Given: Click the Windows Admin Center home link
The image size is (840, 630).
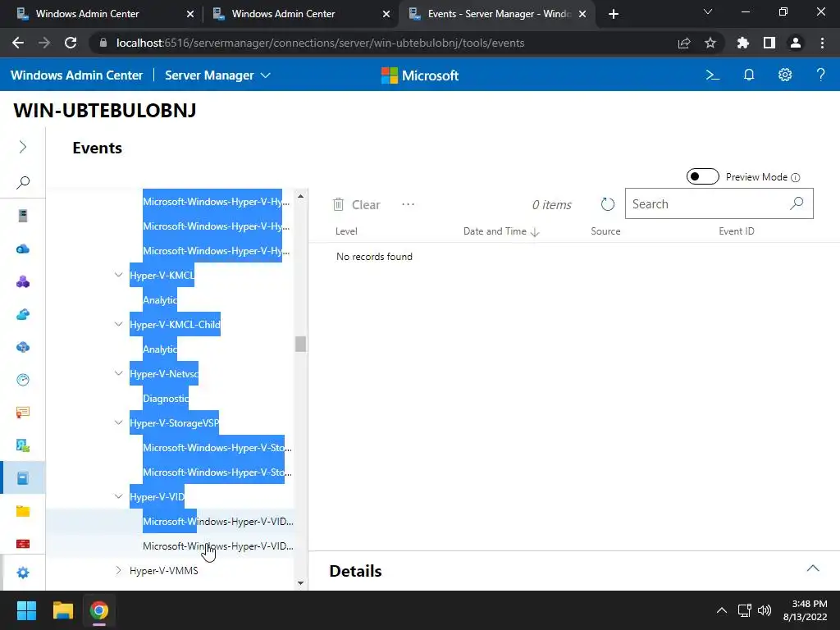Looking at the screenshot, I should (76, 75).
